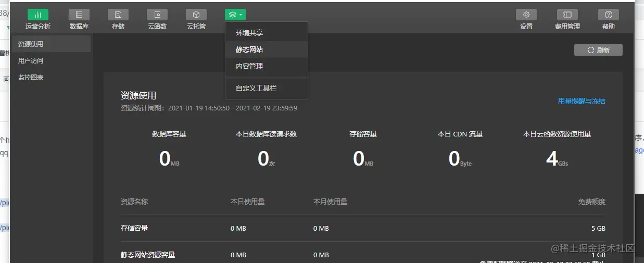This screenshot has height=263, width=644.
Task: Open the 数据库 database icon
Action: pyautogui.click(x=79, y=15)
